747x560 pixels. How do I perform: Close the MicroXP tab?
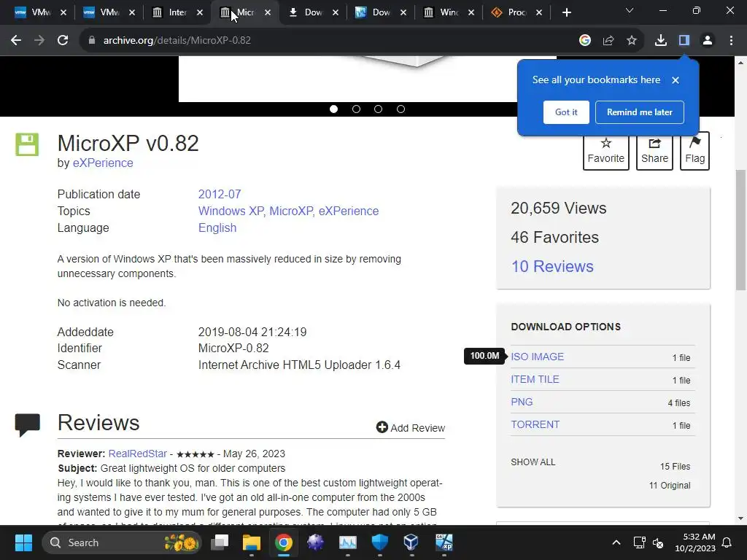(x=268, y=13)
